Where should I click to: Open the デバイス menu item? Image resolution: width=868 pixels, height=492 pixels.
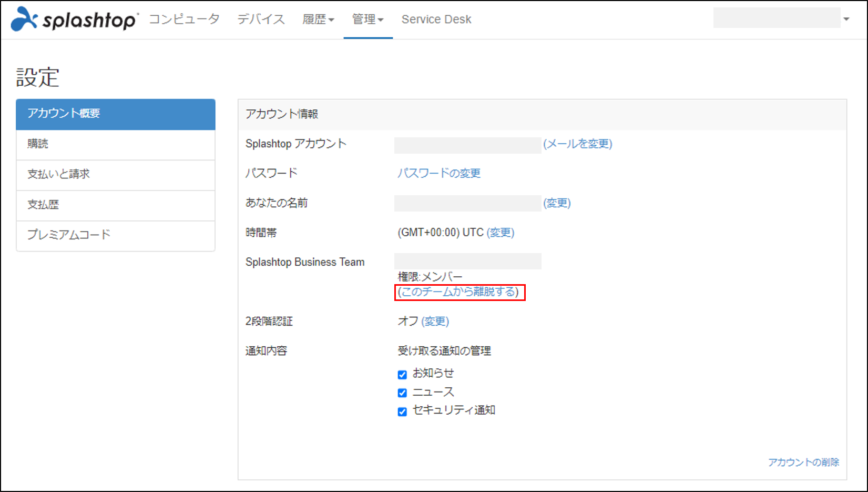261,19
